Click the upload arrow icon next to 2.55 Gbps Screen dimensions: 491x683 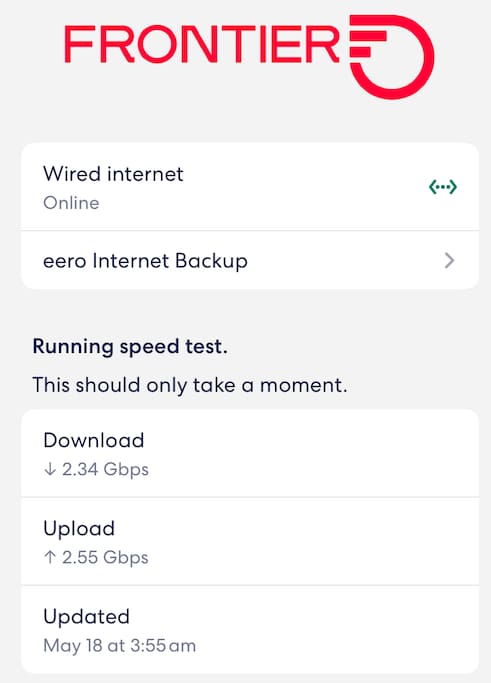[50, 557]
